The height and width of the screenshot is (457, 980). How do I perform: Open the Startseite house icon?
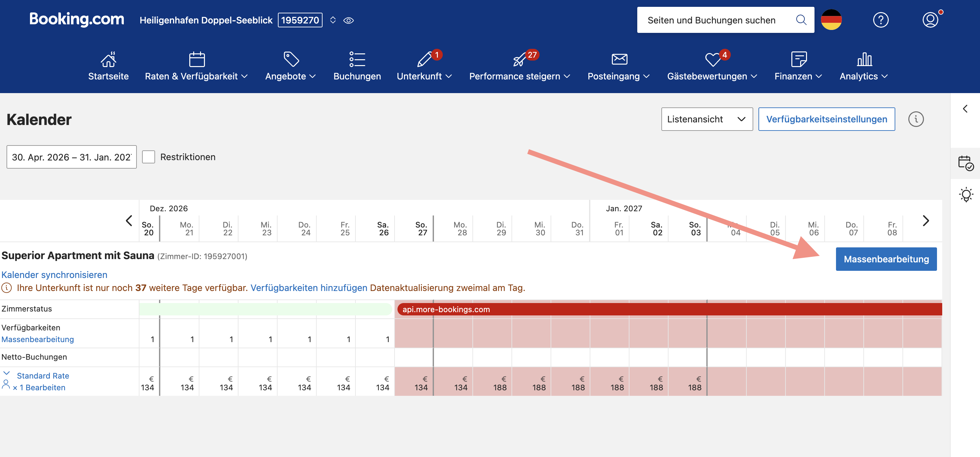(x=108, y=59)
